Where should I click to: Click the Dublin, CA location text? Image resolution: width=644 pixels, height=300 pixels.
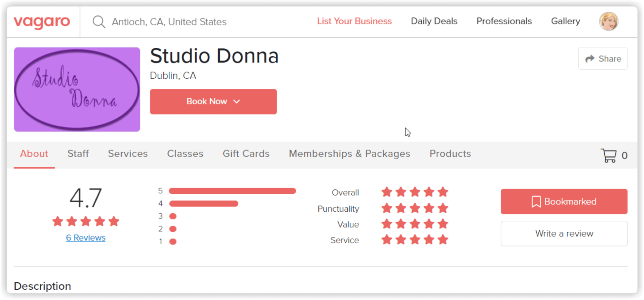coord(173,76)
